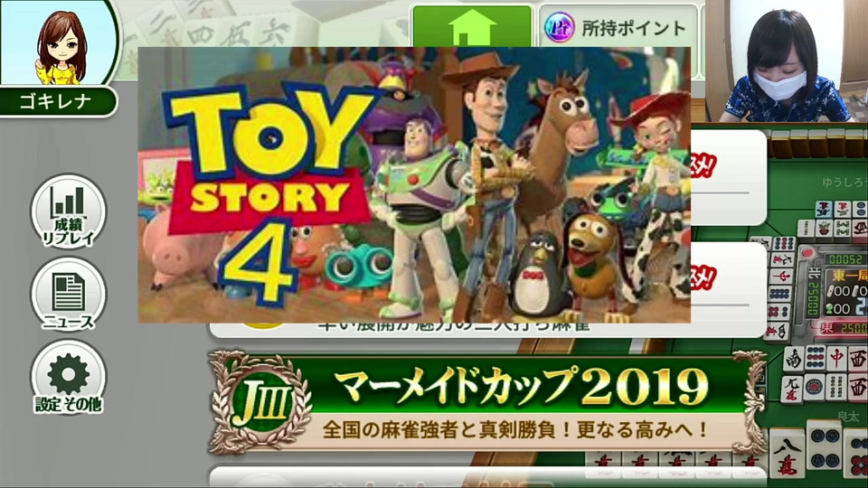The width and height of the screenshot is (868, 488).
Task: Go to the green home button
Action: point(472,26)
